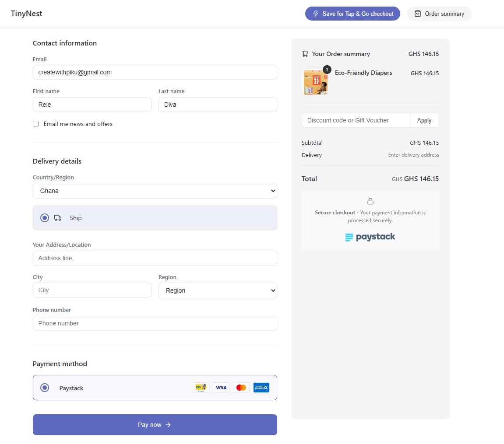The image size is (504, 444).
Task: Click the Last name field containing Diva
Action: (218, 105)
